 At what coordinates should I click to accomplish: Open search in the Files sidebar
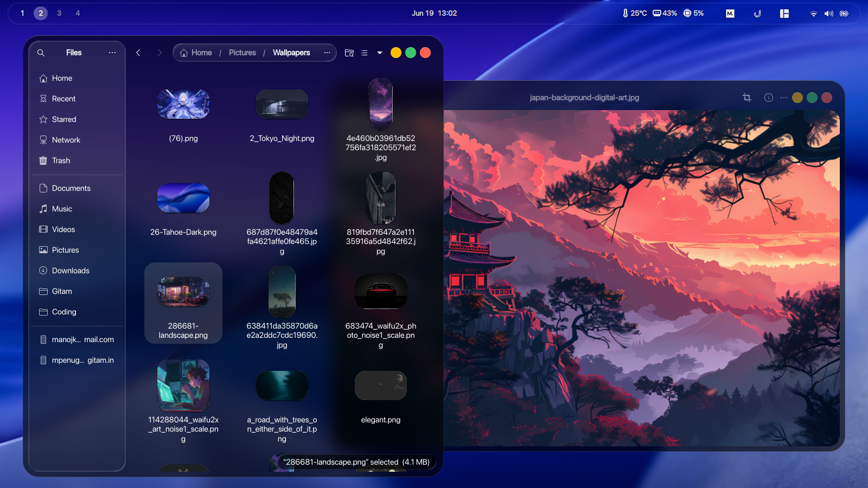(41, 53)
